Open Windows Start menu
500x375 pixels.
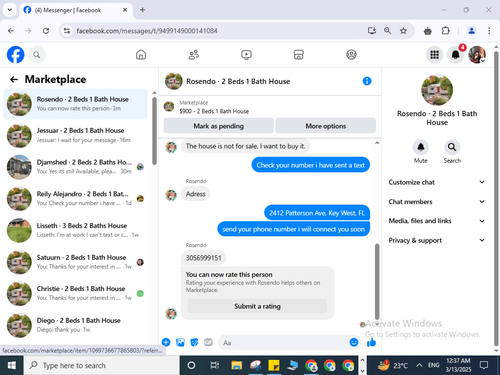click(12, 365)
